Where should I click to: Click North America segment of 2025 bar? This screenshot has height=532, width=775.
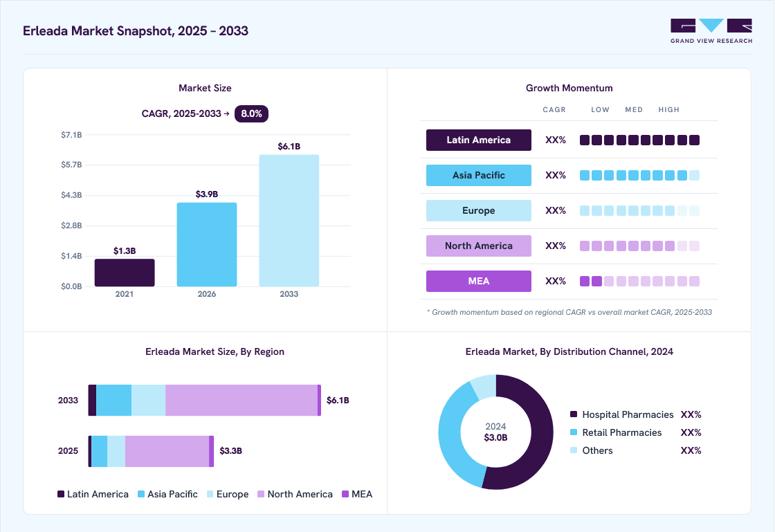[x=167, y=451]
